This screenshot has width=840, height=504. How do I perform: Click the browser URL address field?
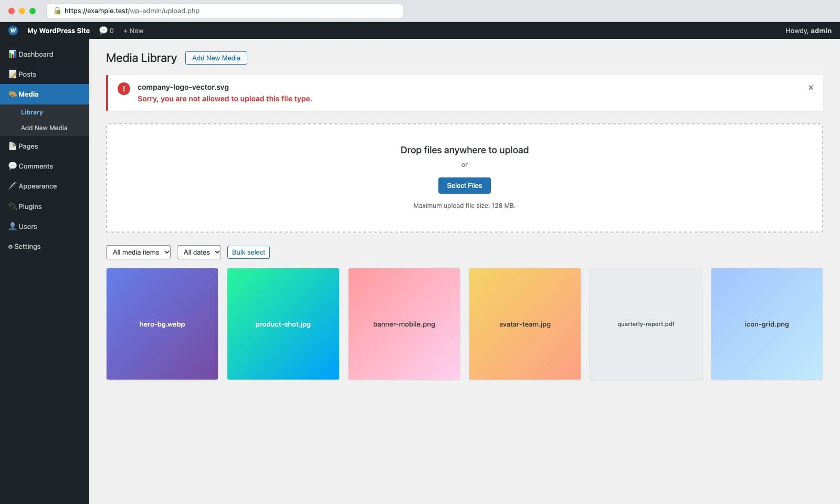click(x=225, y=10)
